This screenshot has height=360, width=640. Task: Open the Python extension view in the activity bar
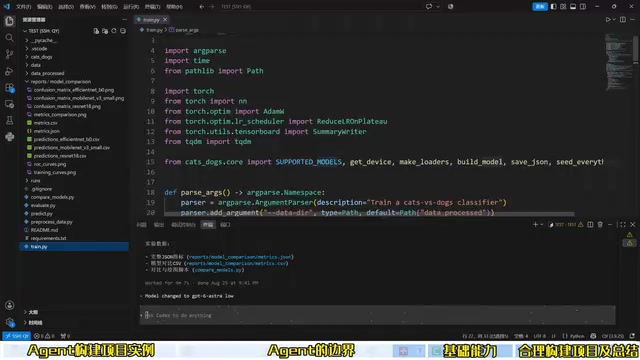coord(9,137)
